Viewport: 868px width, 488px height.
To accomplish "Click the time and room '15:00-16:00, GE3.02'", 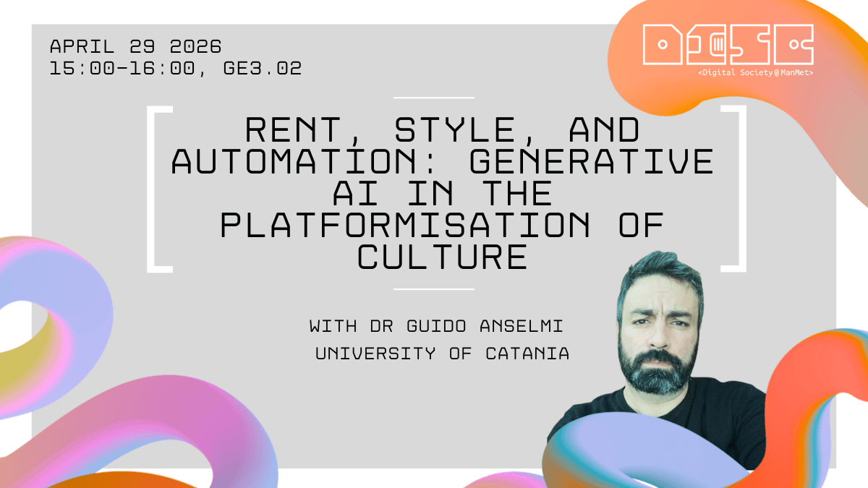I will pos(176,69).
